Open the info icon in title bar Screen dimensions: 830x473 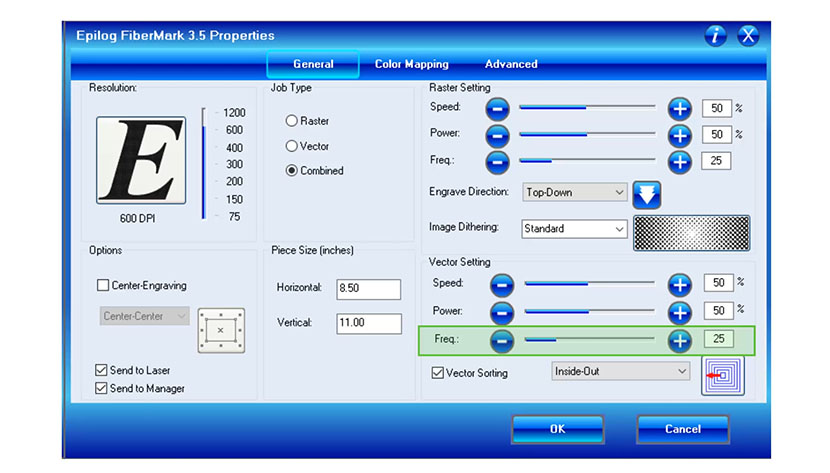coord(715,36)
